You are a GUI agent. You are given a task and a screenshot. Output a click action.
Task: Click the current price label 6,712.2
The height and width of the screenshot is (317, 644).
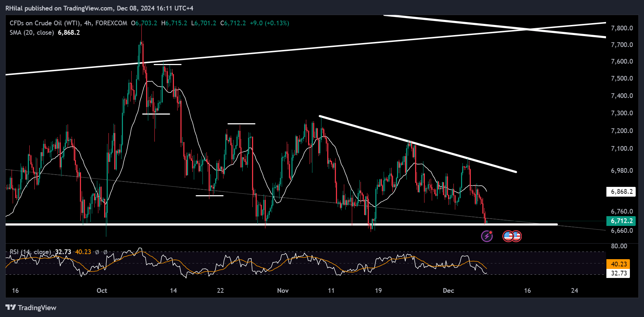pos(622,221)
